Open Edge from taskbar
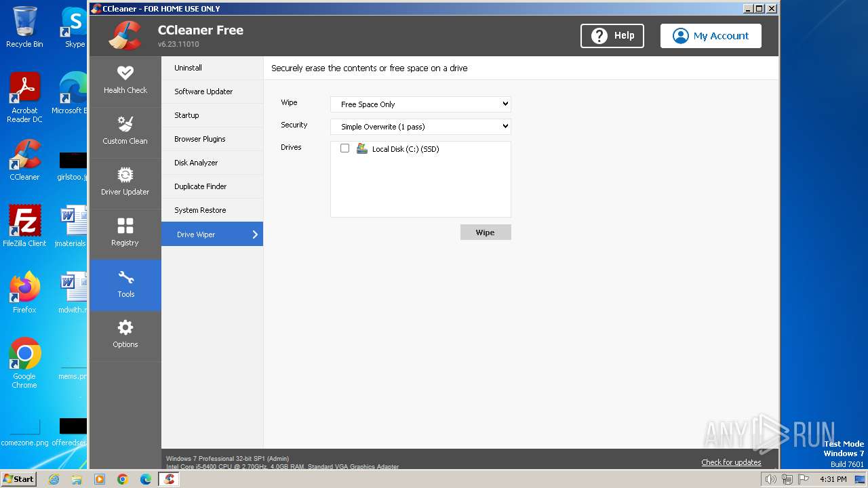Viewport: 868px width, 488px height. pyautogui.click(x=146, y=479)
